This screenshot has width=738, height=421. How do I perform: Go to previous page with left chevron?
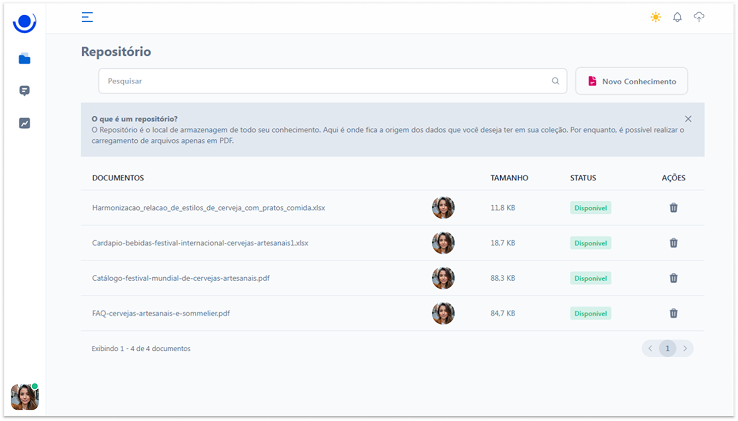click(650, 348)
